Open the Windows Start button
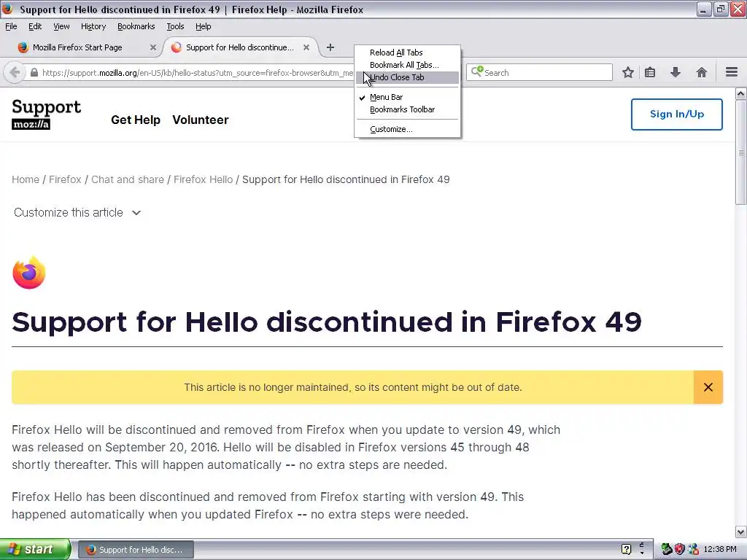This screenshot has height=560, width=747. (x=35, y=549)
